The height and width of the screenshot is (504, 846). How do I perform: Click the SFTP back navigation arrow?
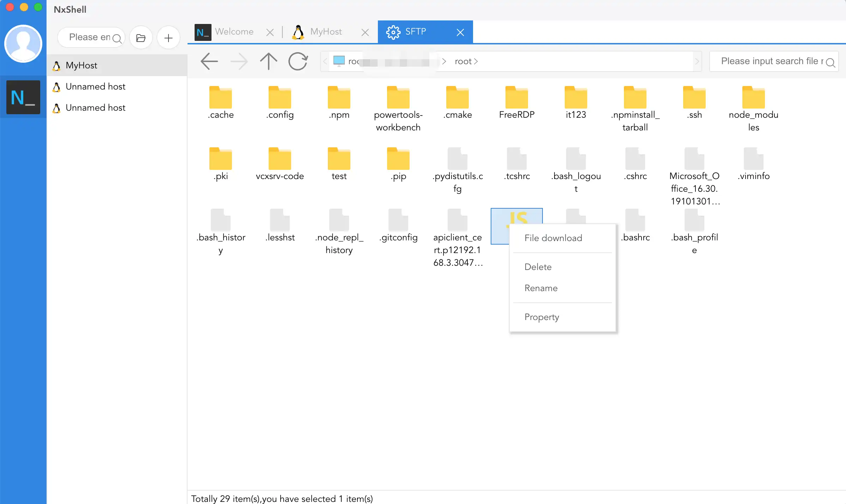click(x=209, y=61)
